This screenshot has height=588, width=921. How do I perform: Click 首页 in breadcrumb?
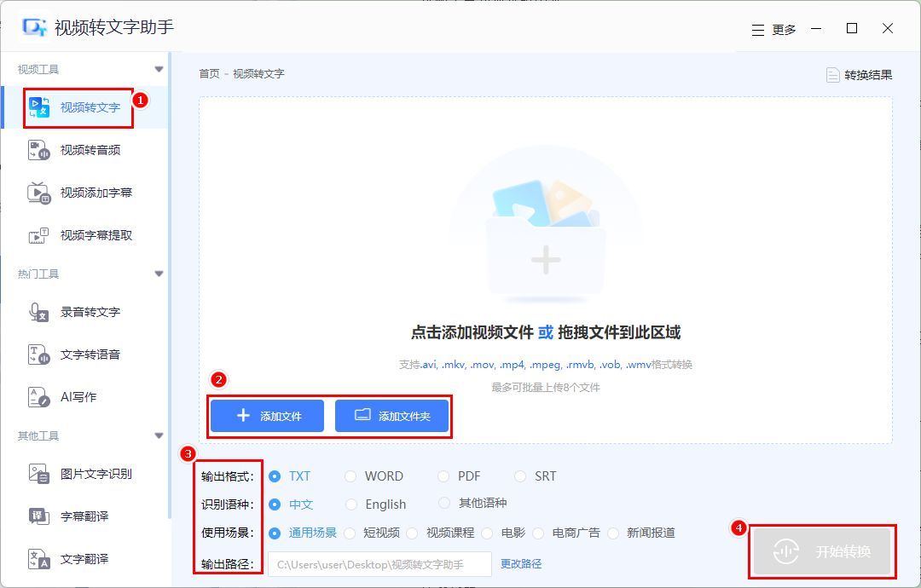209,73
